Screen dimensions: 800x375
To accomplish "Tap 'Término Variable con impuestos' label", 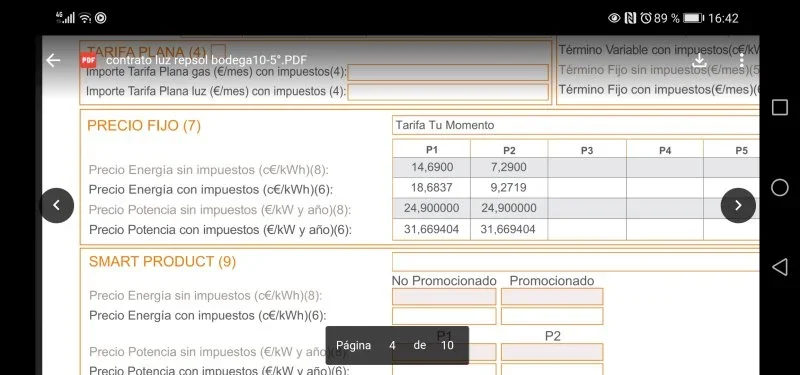I will tap(659, 50).
